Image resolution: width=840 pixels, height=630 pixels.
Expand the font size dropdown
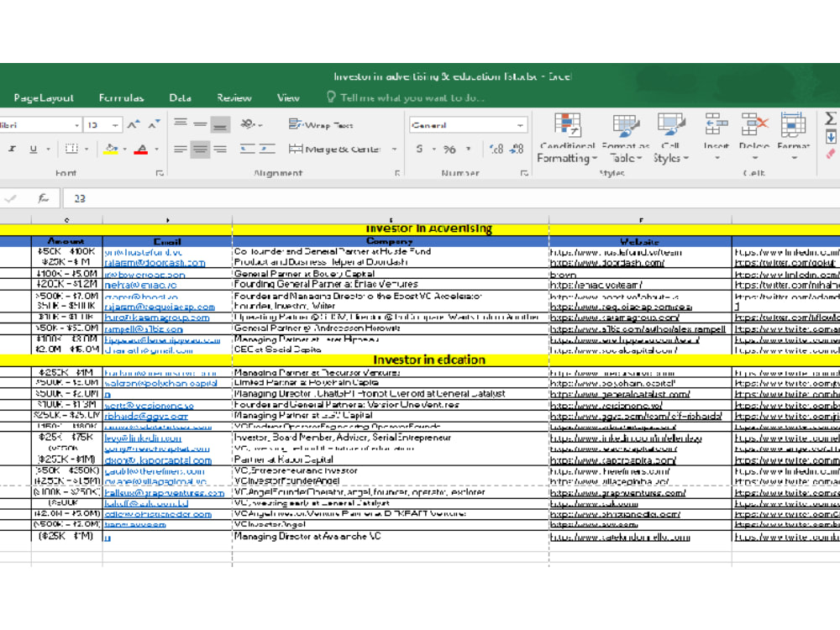pos(115,125)
